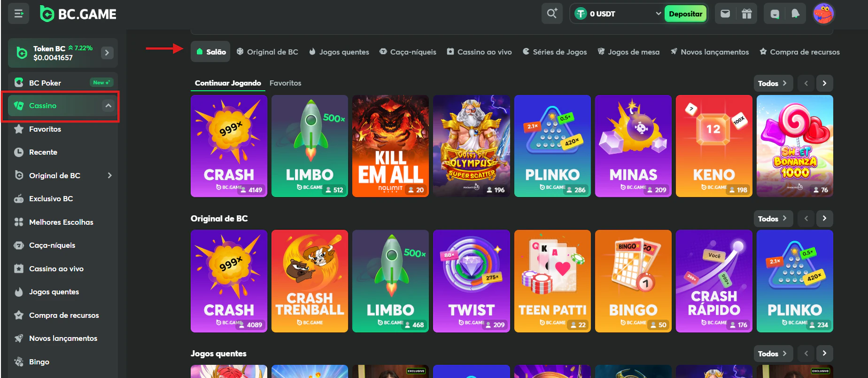Toggle the hamburger sidebar menu icon
The width and height of the screenshot is (868, 378).
click(x=19, y=14)
